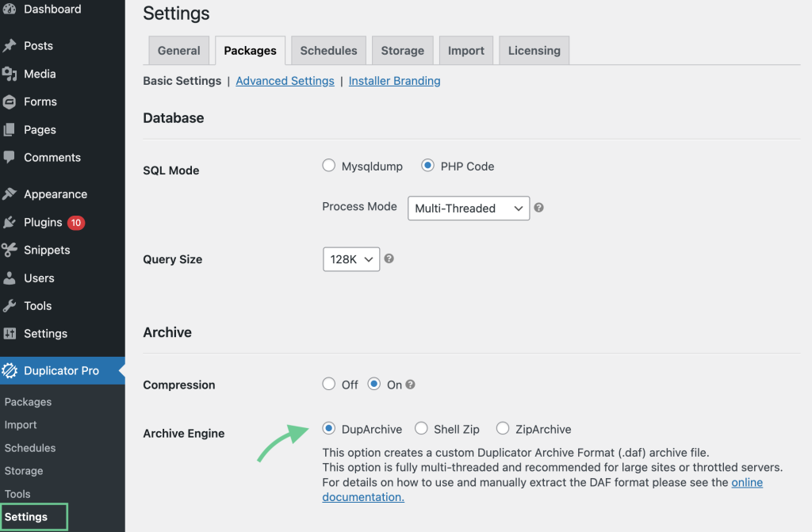Select the Mysqldump SQL mode
812x532 pixels.
[329, 166]
